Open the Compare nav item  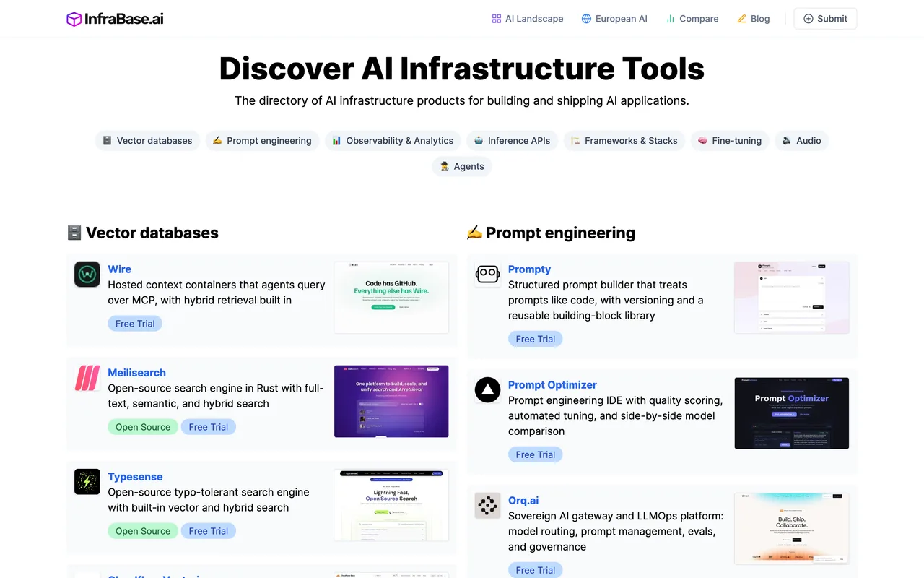pos(692,19)
